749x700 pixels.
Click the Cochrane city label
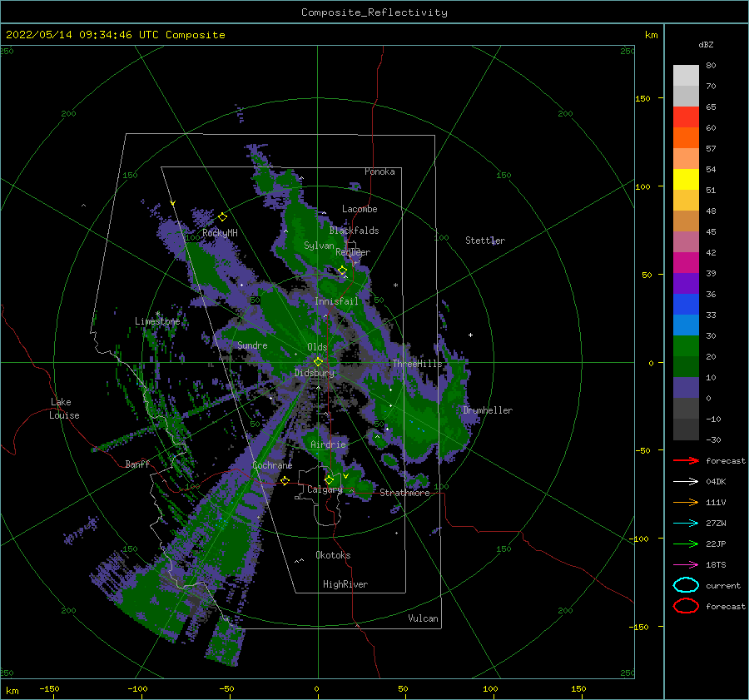272,465
